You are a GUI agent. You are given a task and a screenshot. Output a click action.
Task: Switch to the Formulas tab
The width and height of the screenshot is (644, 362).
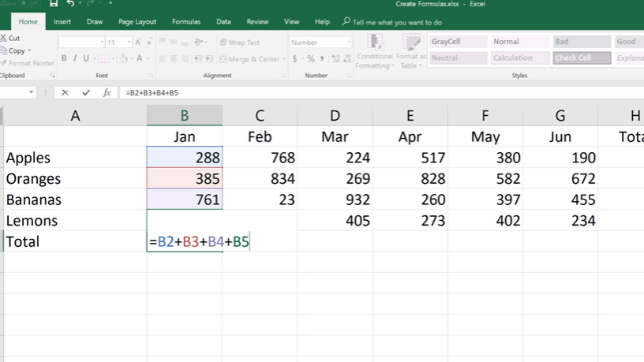[187, 22]
